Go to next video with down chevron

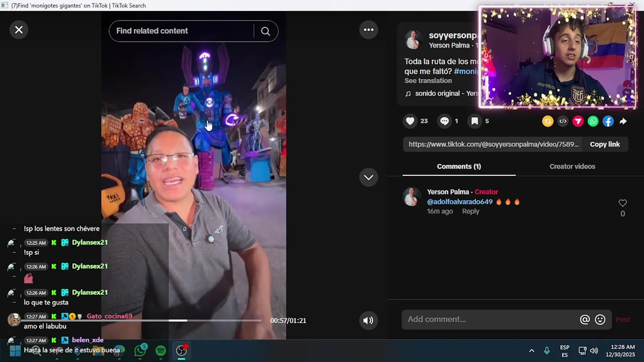(369, 177)
